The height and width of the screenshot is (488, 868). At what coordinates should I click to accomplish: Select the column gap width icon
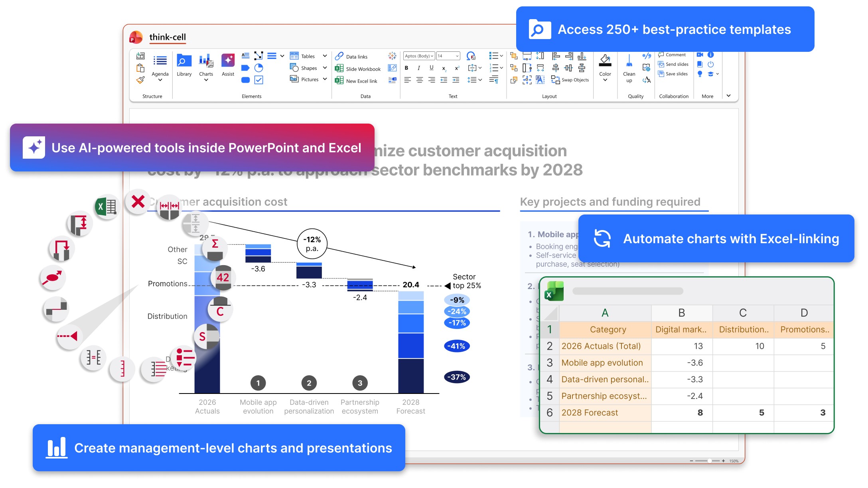tap(169, 207)
